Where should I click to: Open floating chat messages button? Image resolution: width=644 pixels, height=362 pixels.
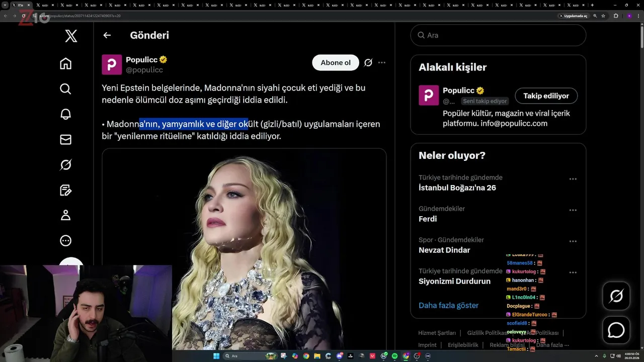pyautogui.click(x=616, y=330)
